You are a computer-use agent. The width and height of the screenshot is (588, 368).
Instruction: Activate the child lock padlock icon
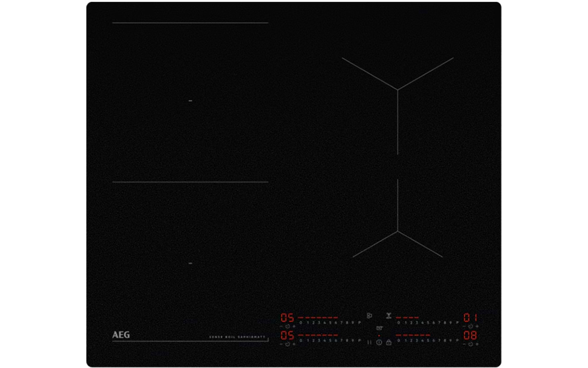(x=389, y=343)
